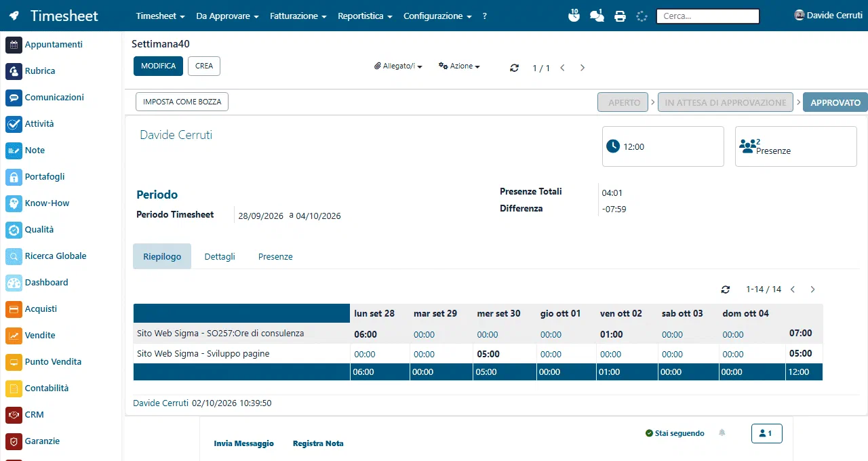Open the activities clock icon with badge 10

[x=574, y=15]
